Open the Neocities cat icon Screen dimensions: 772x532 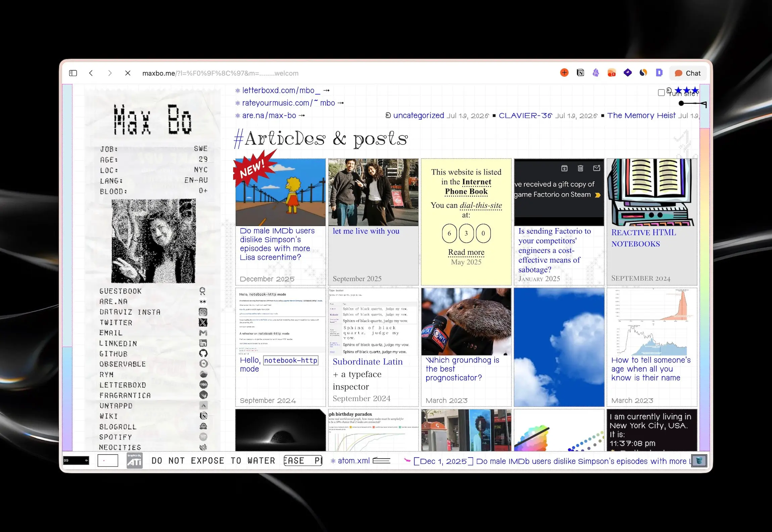point(203,447)
